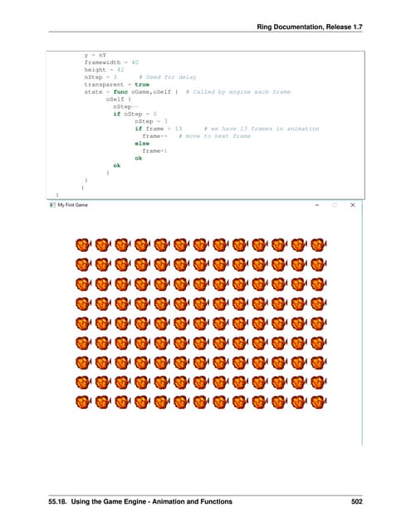This screenshot has height=532, width=411.
Task: Click the code line "transparent = true"
Action: [117, 85]
